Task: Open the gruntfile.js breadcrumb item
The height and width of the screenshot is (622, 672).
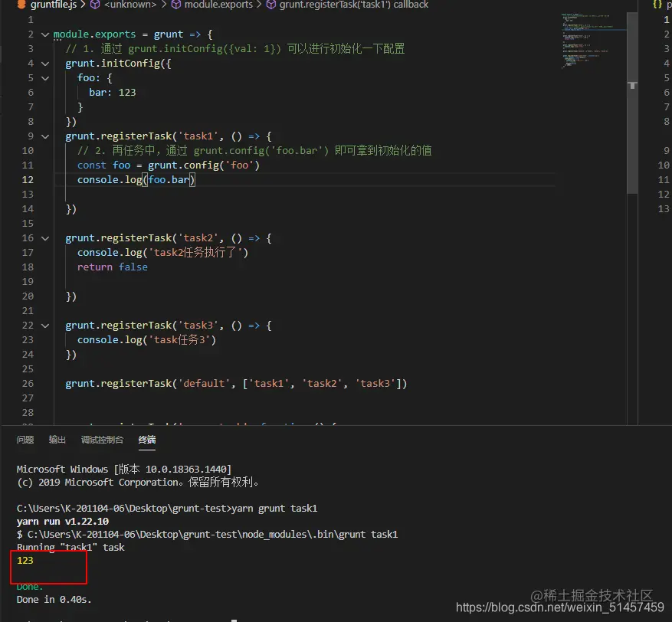Action: pos(54,5)
